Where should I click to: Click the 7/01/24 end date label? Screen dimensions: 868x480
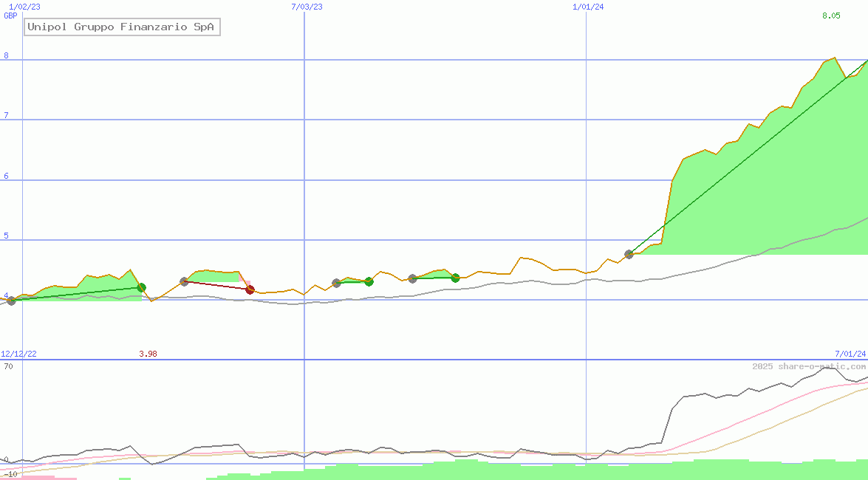coord(850,354)
